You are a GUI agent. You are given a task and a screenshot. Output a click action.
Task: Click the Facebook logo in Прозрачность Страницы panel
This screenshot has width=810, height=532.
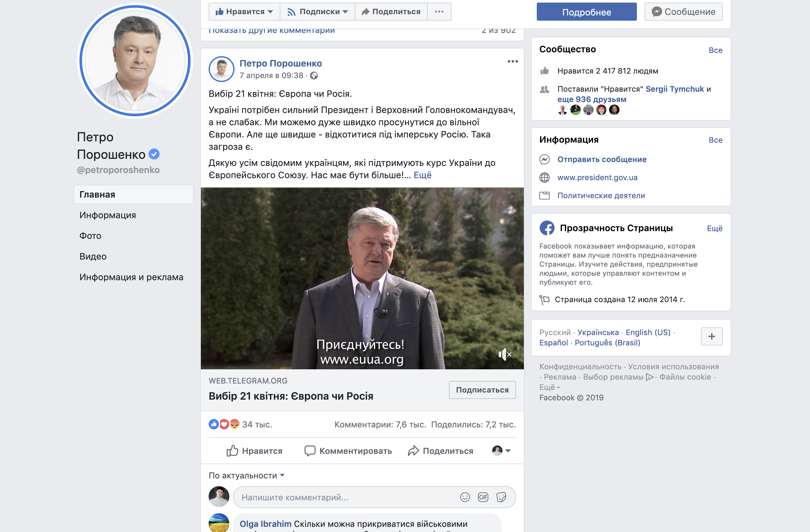547,228
